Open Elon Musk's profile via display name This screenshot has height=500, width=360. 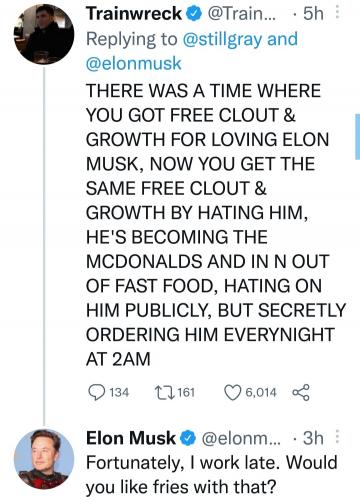pos(131,438)
